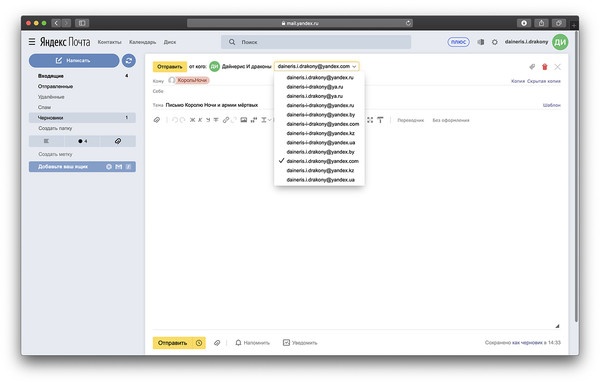Open the Входящие inbox folder
600x384 pixels.
[x=51, y=76]
